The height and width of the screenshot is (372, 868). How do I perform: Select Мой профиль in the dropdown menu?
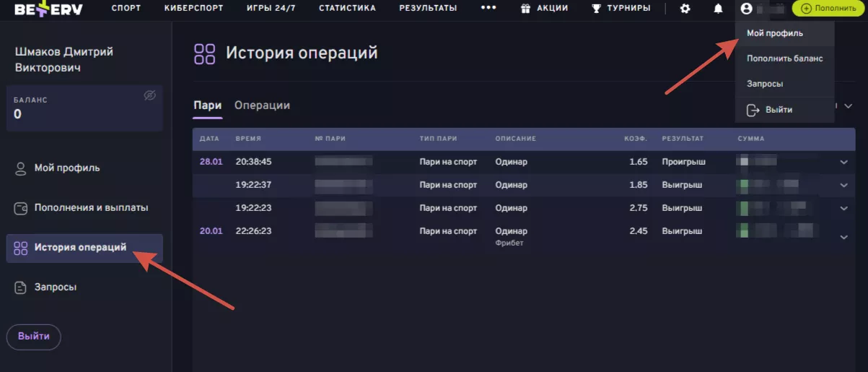click(774, 33)
